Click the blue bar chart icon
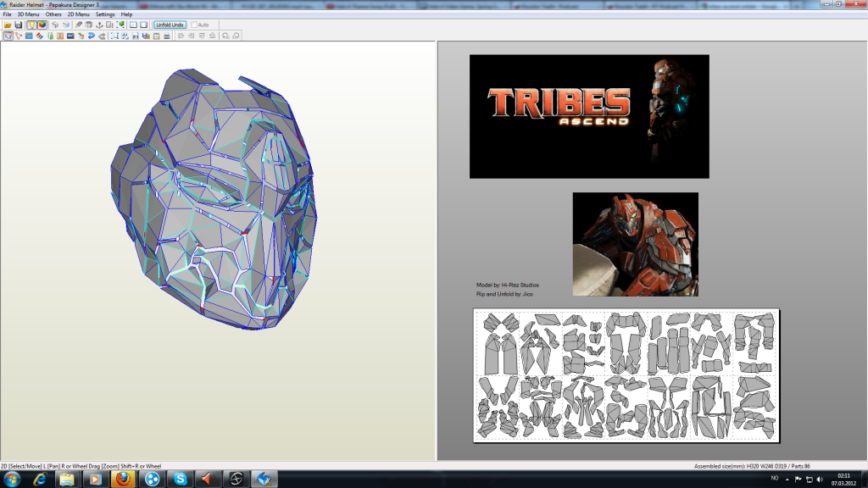 coord(146,36)
